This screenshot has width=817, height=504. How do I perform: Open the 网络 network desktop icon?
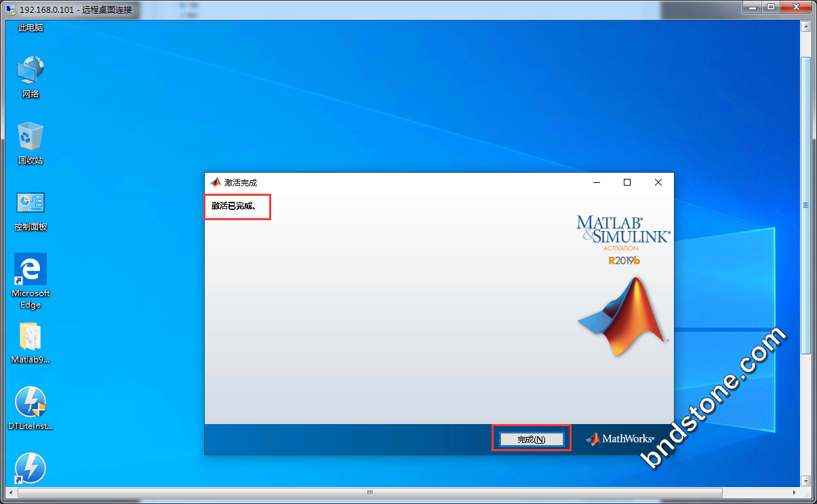tap(31, 70)
